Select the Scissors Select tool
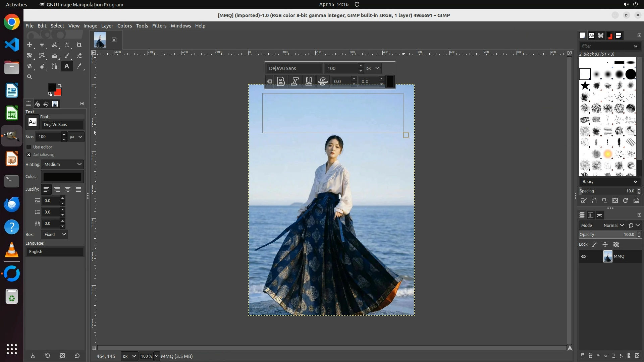 54,45
